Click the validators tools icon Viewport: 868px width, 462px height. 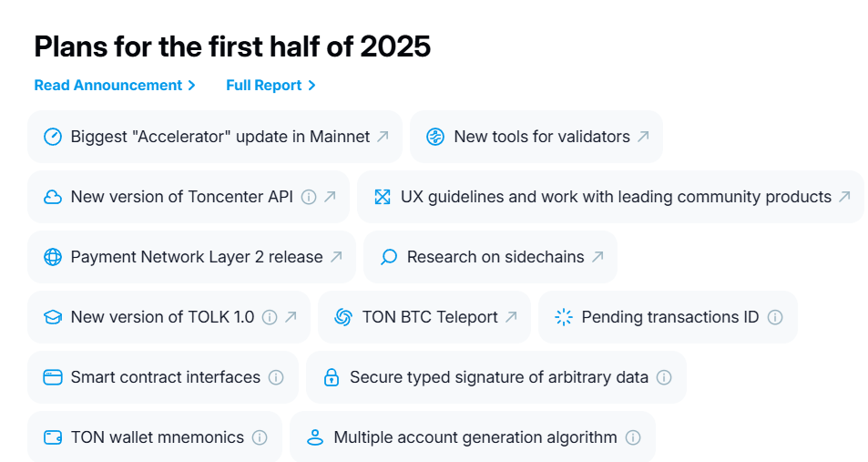click(435, 137)
